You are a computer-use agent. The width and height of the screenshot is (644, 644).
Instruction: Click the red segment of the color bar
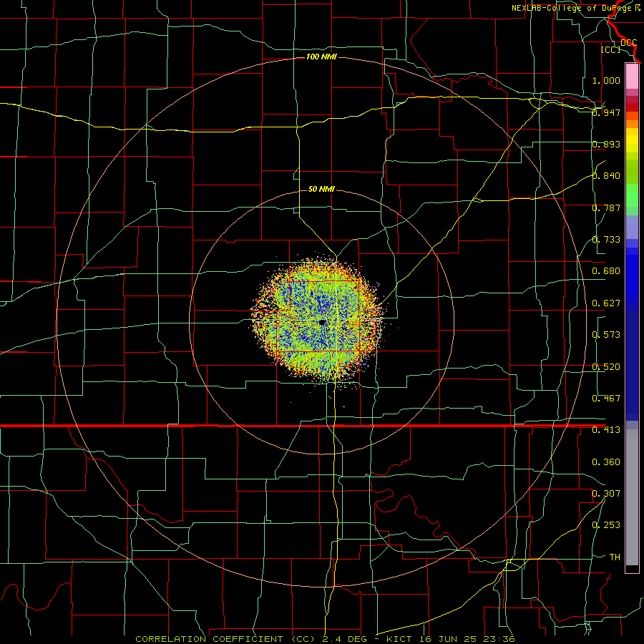point(632,107)
